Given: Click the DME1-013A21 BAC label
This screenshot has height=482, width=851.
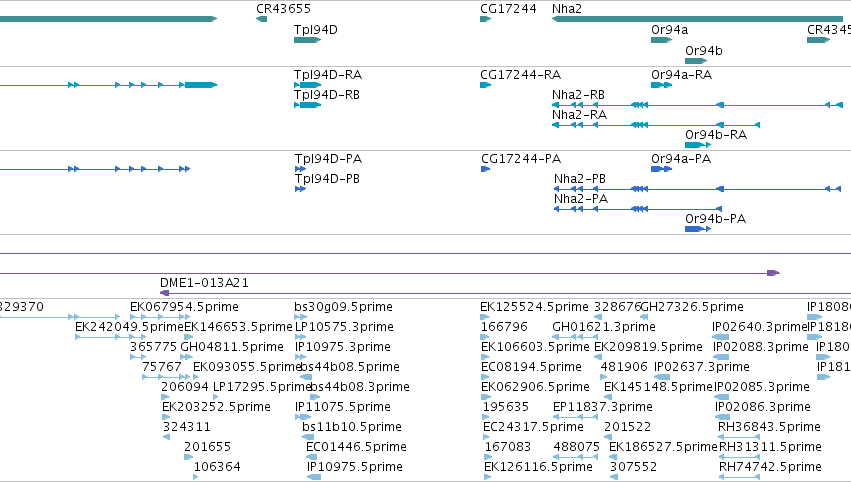Looking at the screenshot, I should click(x=204, y=283).
